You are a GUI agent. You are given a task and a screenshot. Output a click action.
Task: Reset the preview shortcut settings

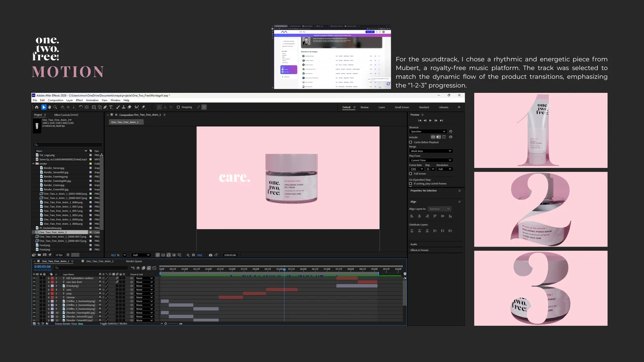coord(450,132)
